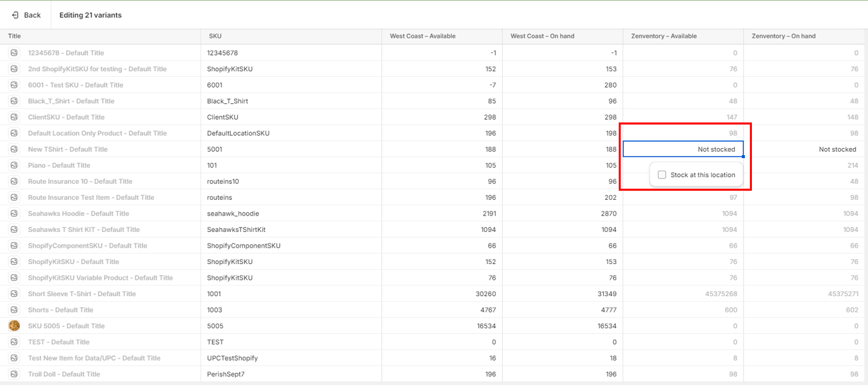Screen dimensions: 868x385
Task: Click the cookie thumbnail for SKU 5005
Action: (14, 326)
